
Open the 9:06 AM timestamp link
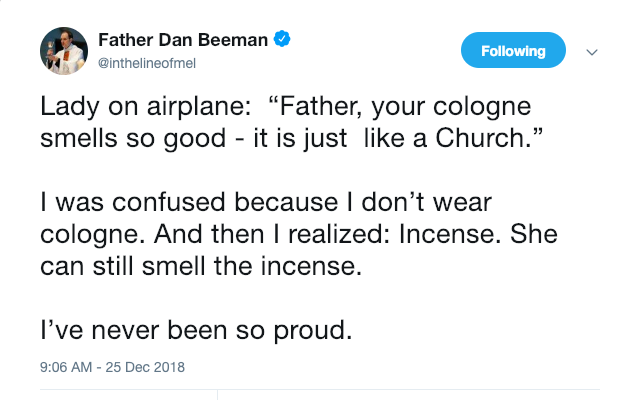click(x=66, y=367)
